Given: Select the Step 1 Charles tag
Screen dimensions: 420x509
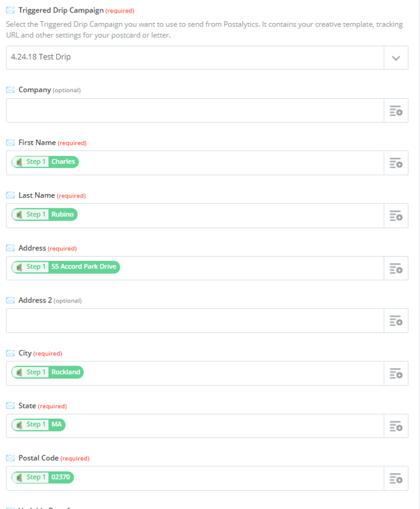Looking at the screenshot, I should pos(45,162).
